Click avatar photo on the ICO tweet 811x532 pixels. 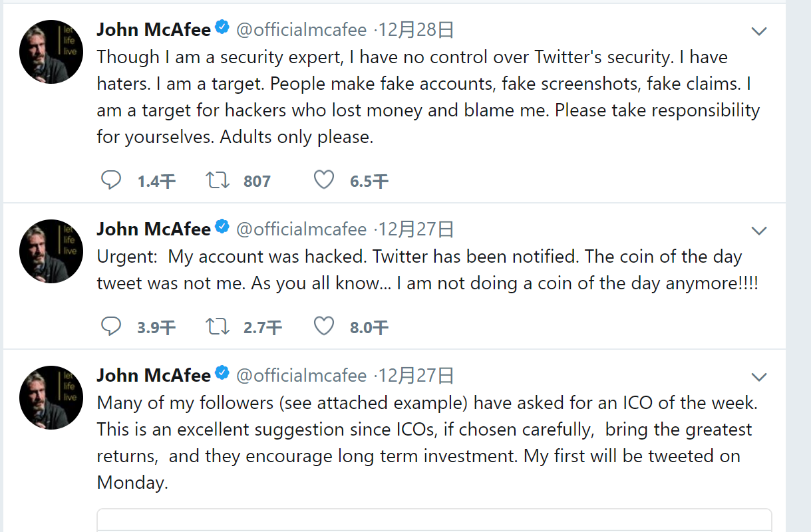click(x=51, y=398)
